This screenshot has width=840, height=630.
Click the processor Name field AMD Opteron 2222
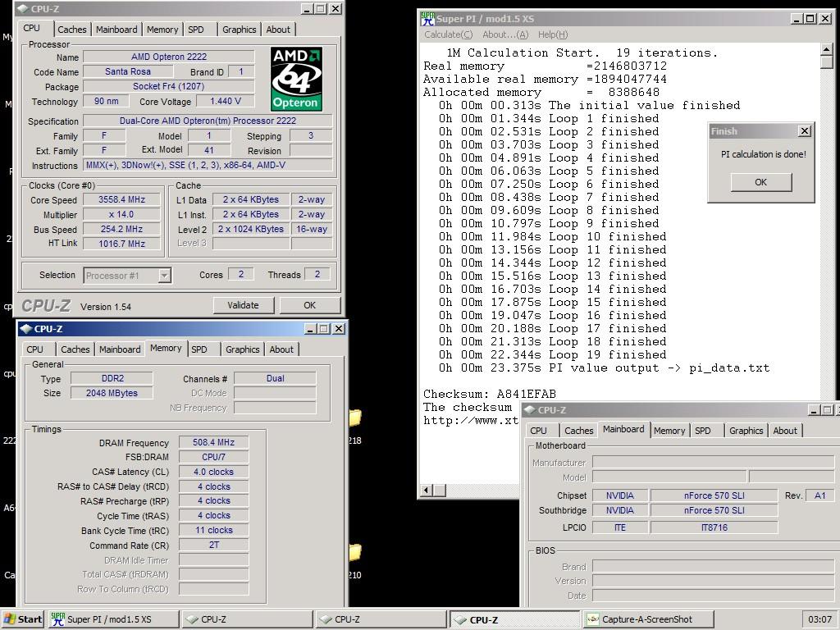[x=169, y=57]
